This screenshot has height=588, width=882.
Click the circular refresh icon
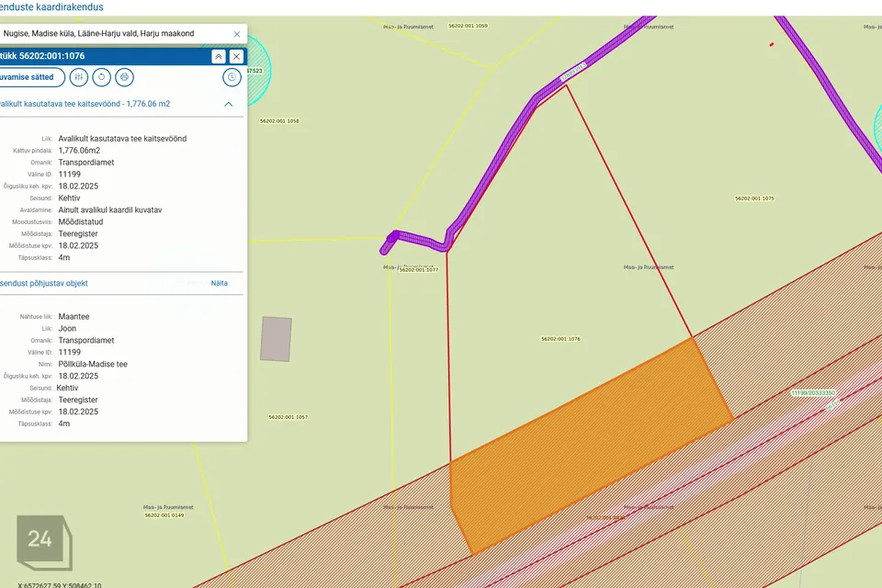click(102, 77)
